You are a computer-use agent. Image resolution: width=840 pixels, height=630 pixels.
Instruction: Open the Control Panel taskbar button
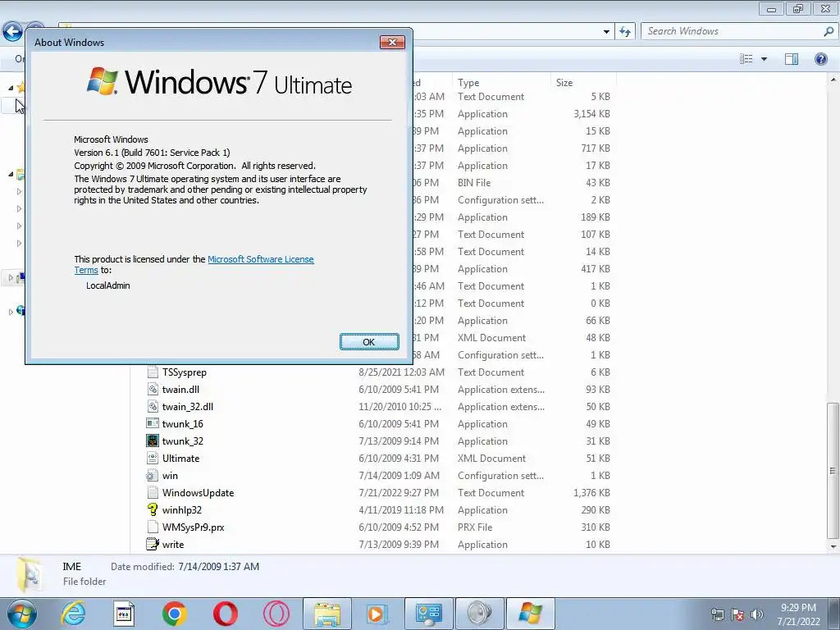pos(428,614)
